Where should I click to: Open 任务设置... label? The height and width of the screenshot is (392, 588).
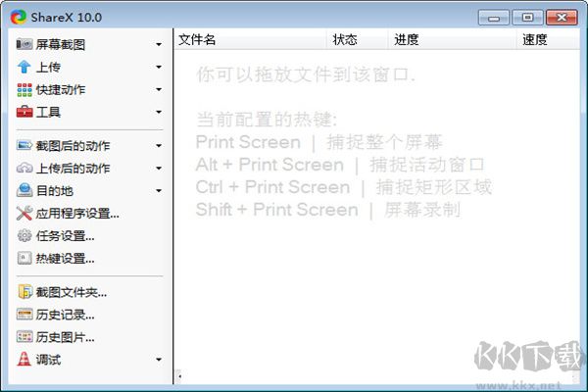(65, 236)
